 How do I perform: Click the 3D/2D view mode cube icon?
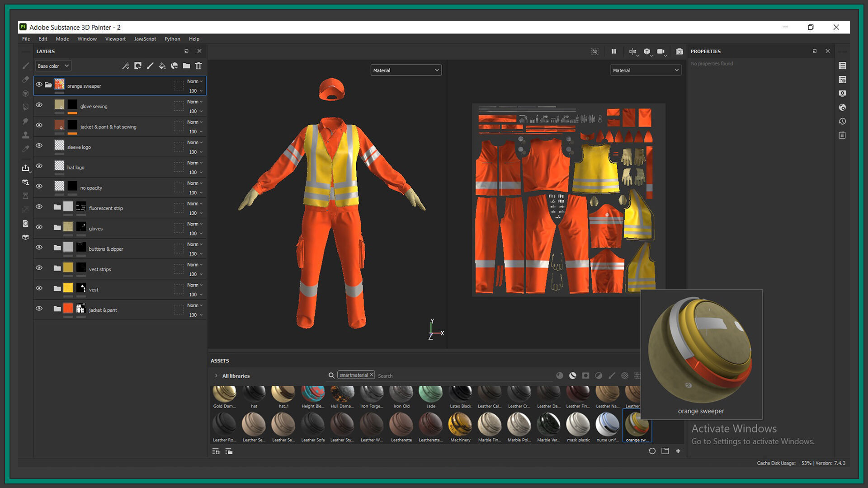647,52
